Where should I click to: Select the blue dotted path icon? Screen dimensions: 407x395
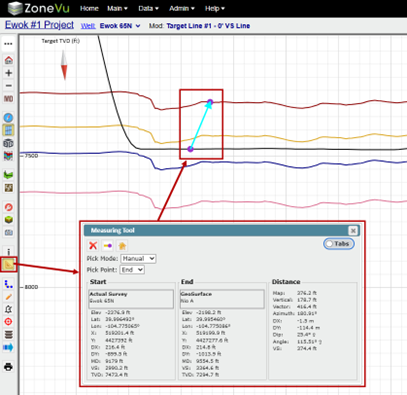click(x=8, y=284)
